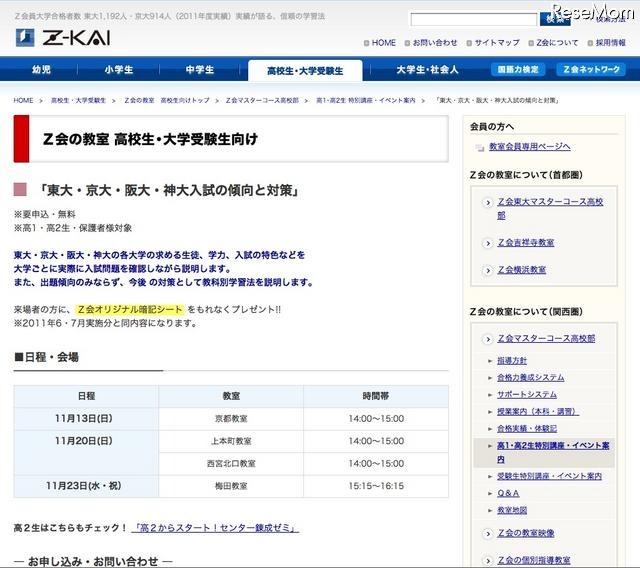Click the 日程 column header
The image size is (640, 568).
coord(86,396)
